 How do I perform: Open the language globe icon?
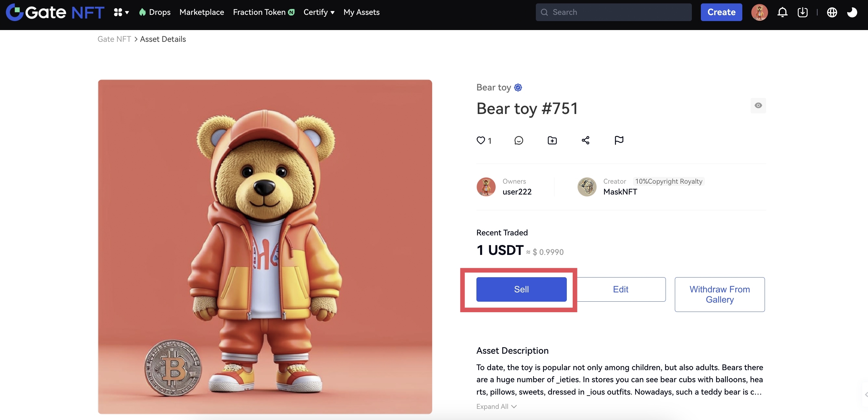[831, 12]
